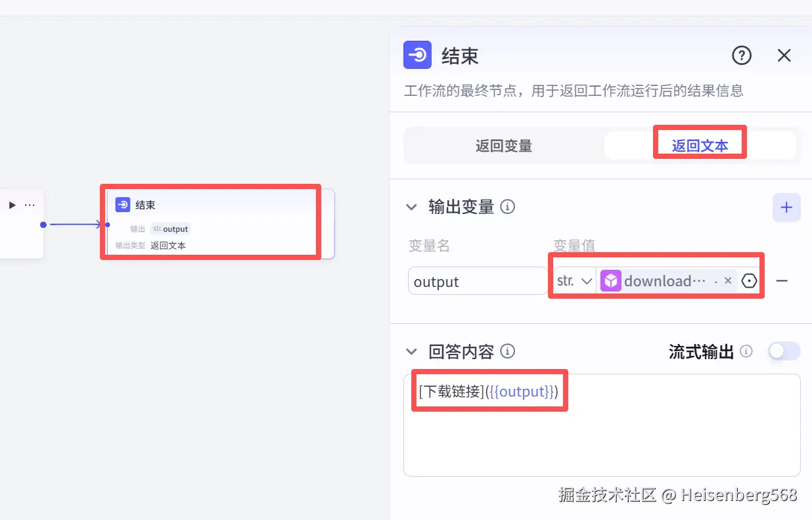Edit the variable name field output
This screenshot has width=812, height=520.
(x=478, y=281)
